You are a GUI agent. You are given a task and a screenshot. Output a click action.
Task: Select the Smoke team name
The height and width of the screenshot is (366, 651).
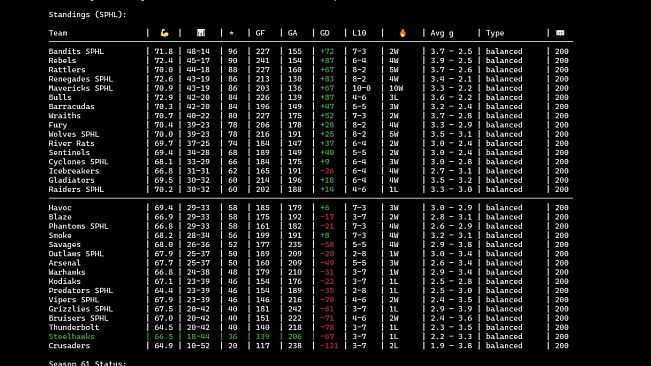[60, 235]
